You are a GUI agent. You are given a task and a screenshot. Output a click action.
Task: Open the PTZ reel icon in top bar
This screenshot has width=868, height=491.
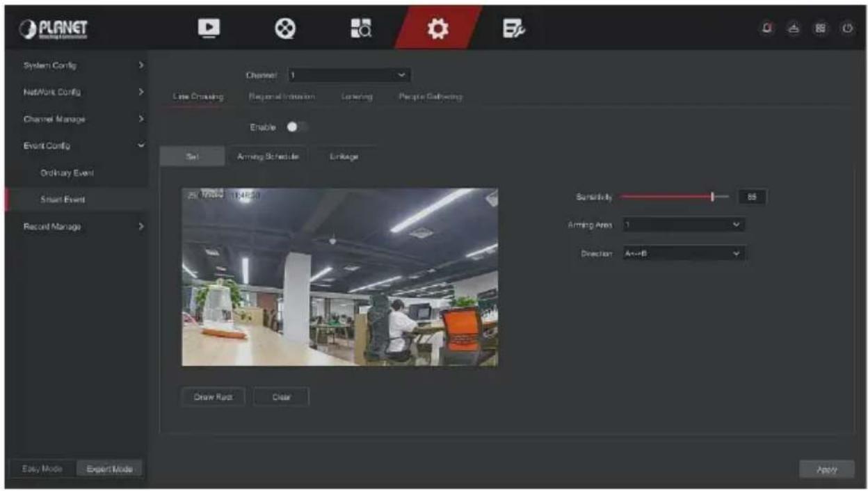(285, 28)
